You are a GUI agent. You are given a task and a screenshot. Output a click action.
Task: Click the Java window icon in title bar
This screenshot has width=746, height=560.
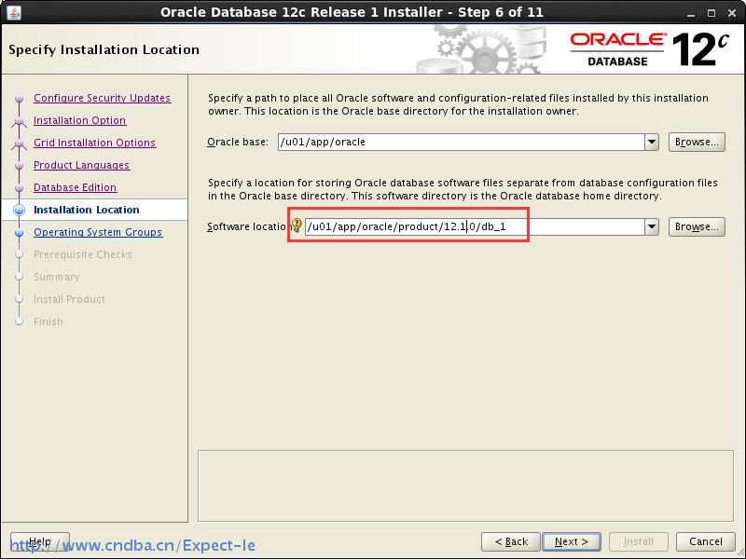point(14,12)
